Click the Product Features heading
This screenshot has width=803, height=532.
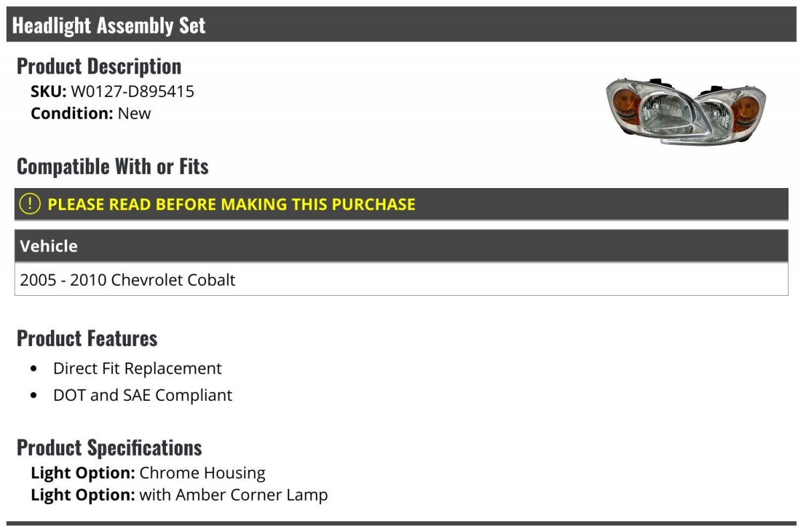click(x=87, y=338)
